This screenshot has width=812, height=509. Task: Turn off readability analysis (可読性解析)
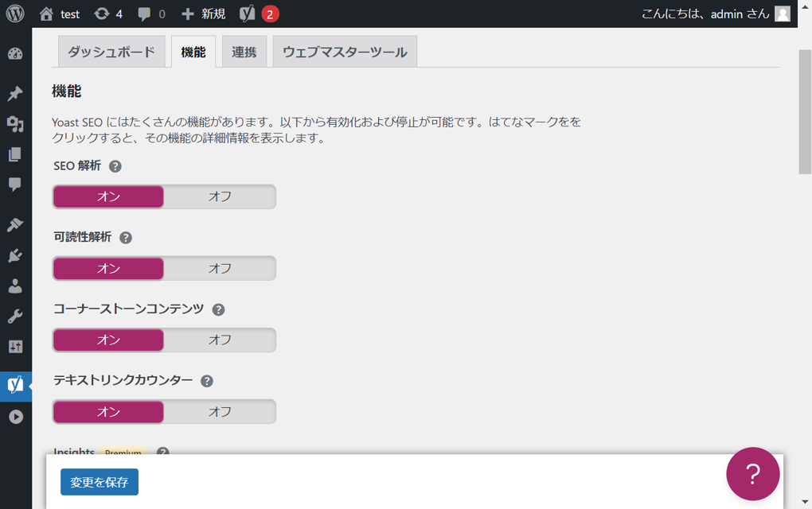point(220,269)
